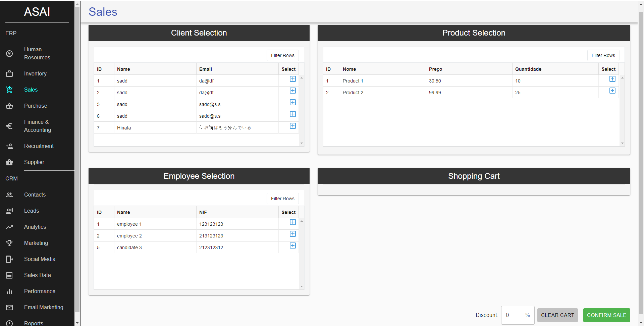Select client Hinata with plus box
This screenshot has height=326, width=644.
point(292,126)
